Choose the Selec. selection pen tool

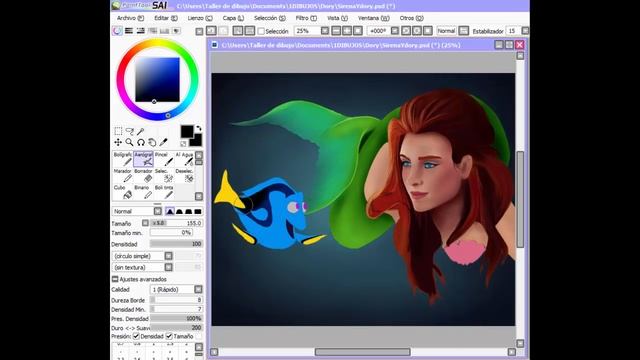coord(164,176)
